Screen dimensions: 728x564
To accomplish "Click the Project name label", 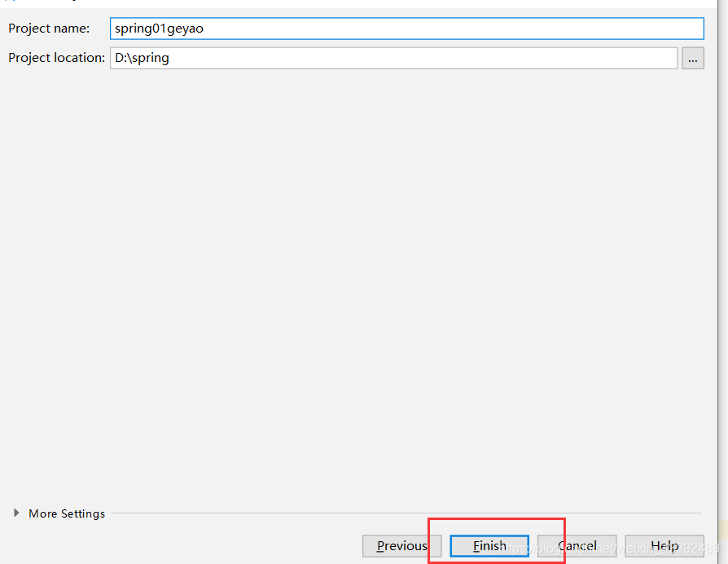I will click(49, 29).
